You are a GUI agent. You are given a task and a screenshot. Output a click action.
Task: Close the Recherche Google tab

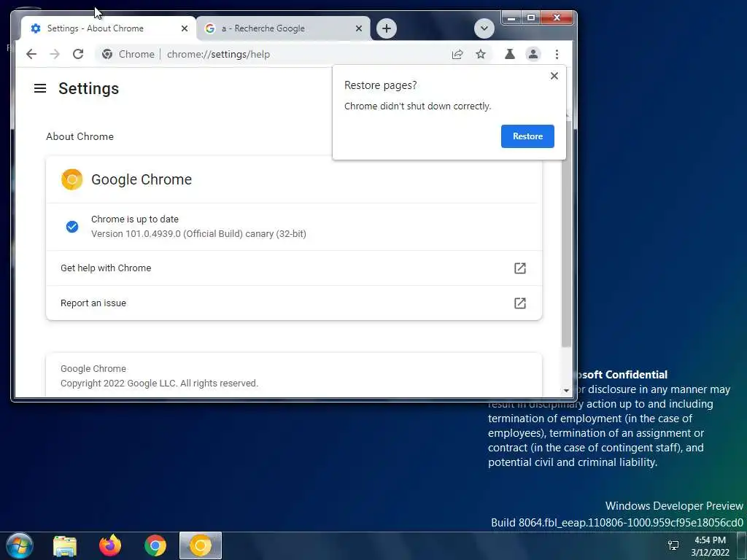tap(359, 28)
